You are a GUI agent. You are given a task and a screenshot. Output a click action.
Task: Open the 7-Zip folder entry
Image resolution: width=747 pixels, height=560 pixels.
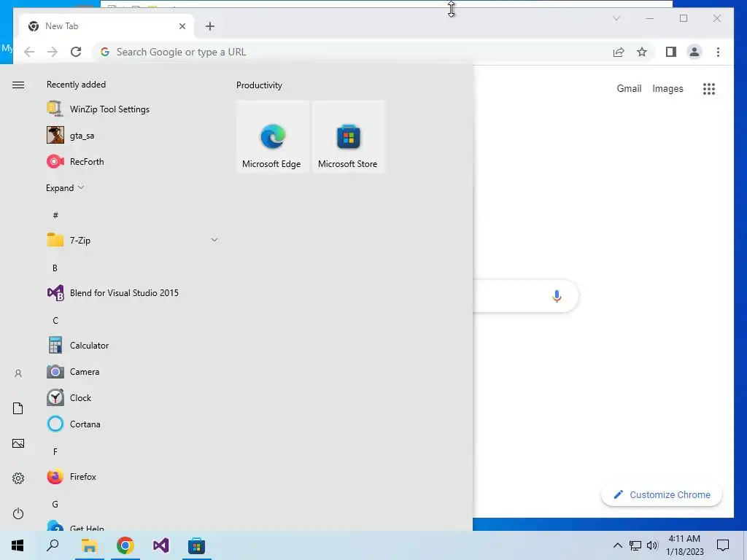(132, 240)
